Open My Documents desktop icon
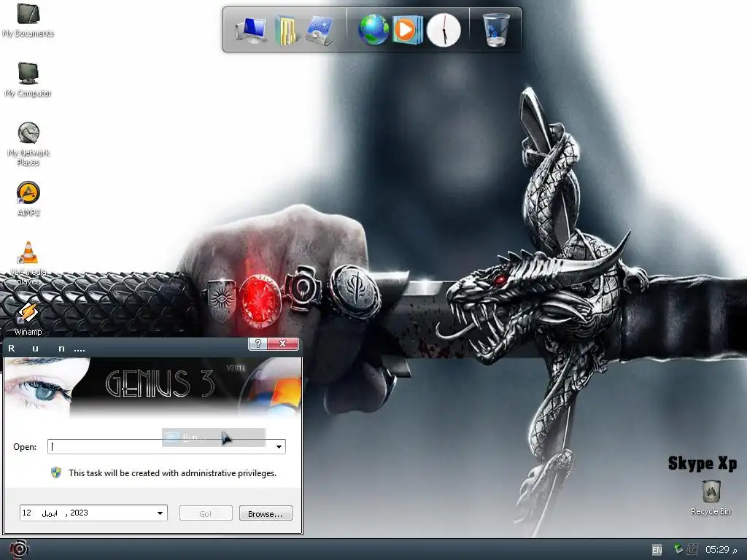The width and height of the screenshot is (747, 560). pos(28,20)
